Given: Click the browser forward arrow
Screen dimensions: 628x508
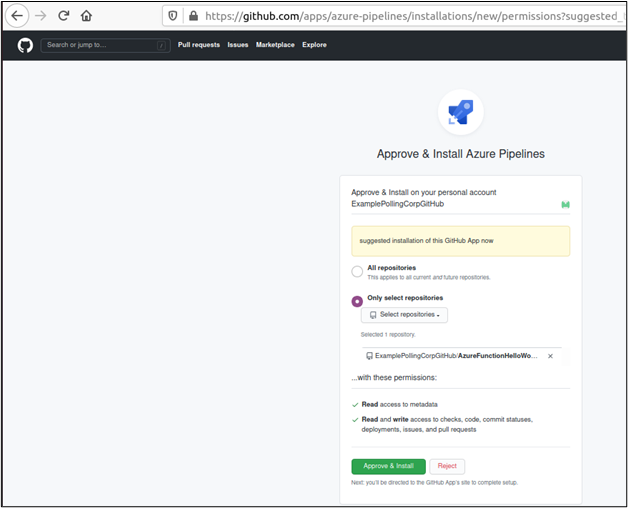Looking at the screenshot, I should [40, 16].
